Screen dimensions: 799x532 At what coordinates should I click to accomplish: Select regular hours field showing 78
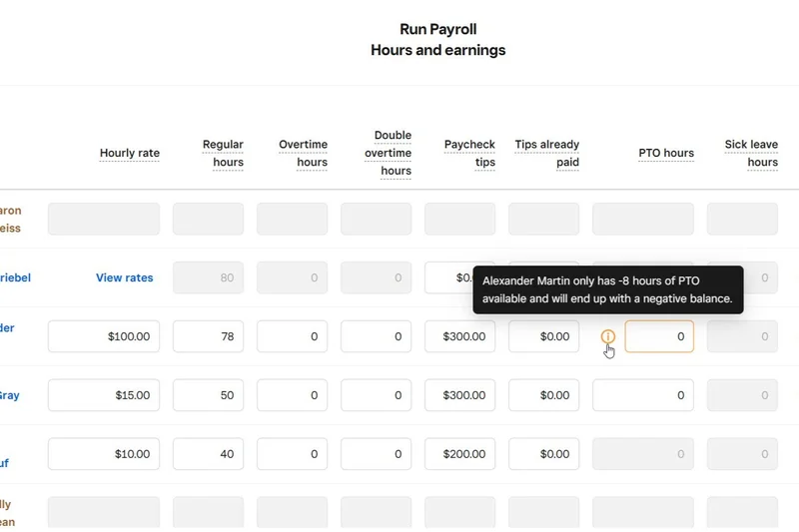coord(208,336)
